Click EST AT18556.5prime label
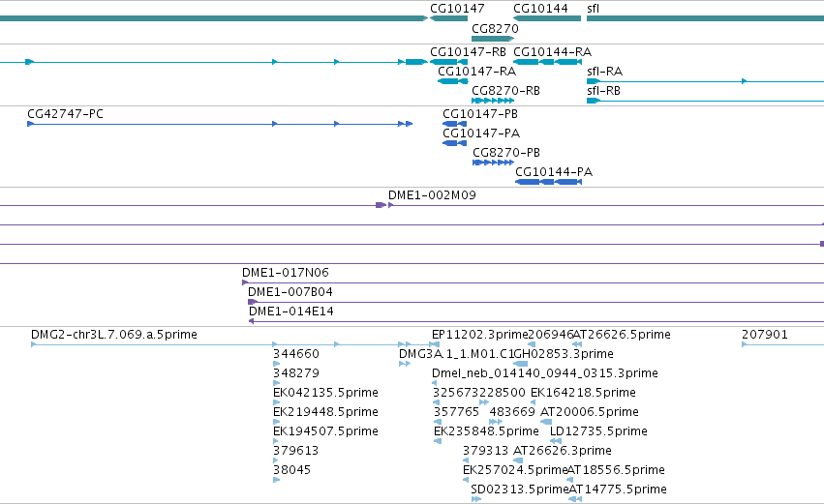The height and width of the screenshot is (504, 824). coord(616,470)
